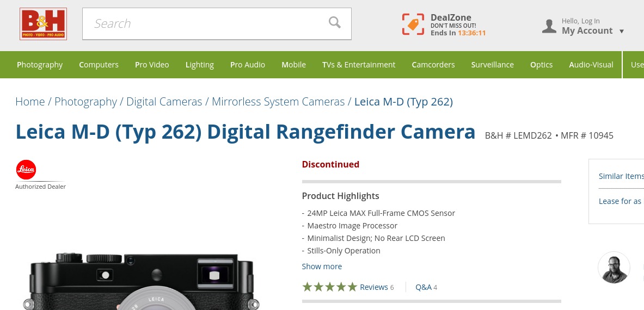Go to Home breadcrumb
The height and width of the screenshot is (310, 644).
tap(30, 102)
